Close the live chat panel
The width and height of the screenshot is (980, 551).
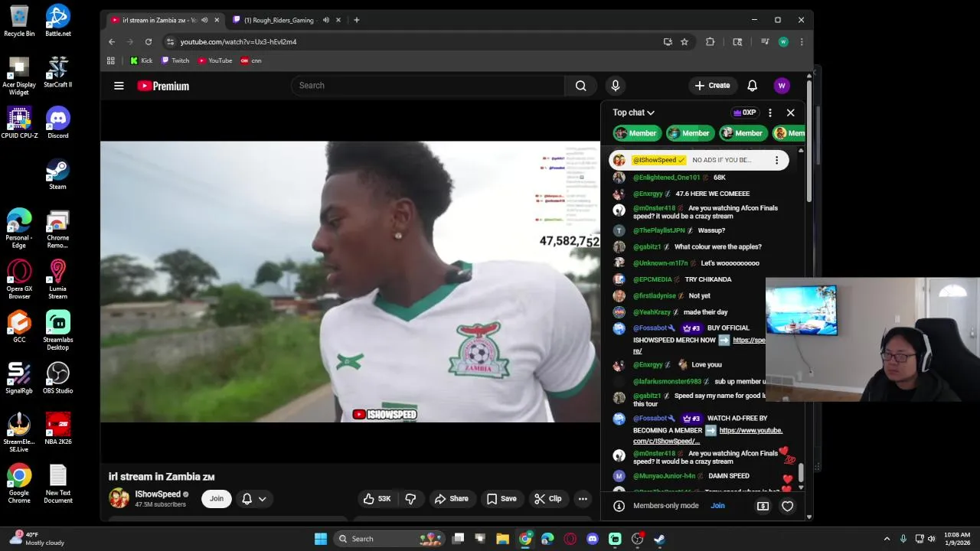[x=791, y=112]
